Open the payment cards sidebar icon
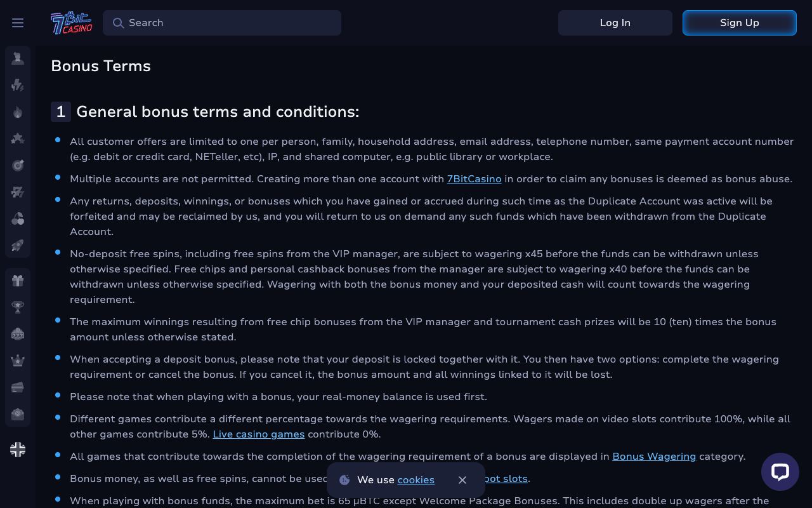This screenshot has width=812, height=508. (18, 387)
